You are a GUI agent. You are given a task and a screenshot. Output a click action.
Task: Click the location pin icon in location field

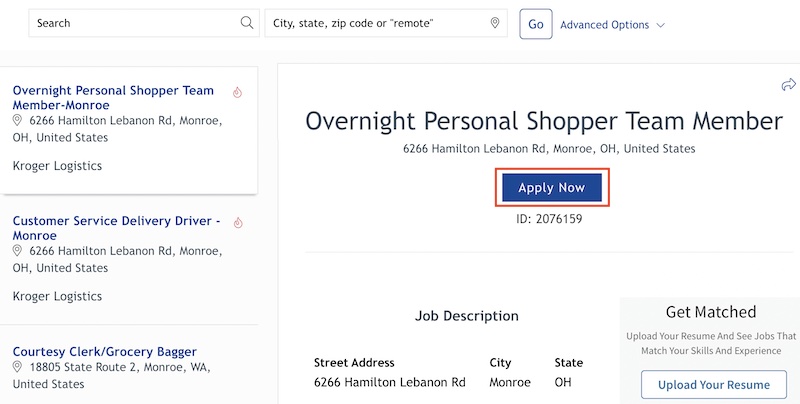(x=494, y=23)
